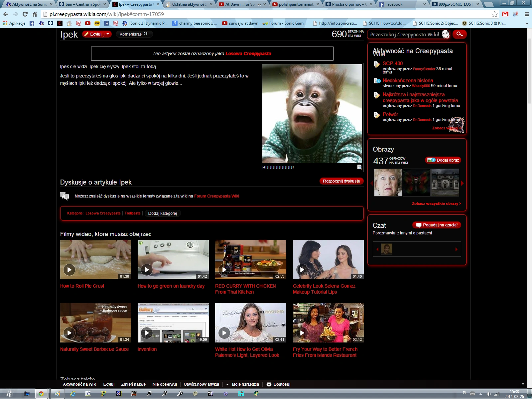Open the Gmail icon in the toolbar
This screenshot has width=532, height=399.
tap(505, 14)
